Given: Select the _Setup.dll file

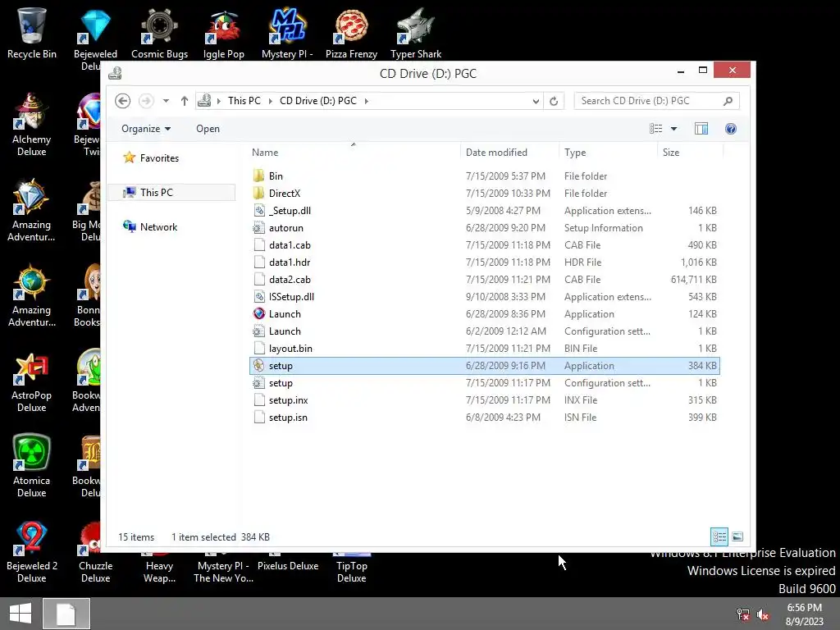Looking at the screenshot, I should tap(484, 211).
